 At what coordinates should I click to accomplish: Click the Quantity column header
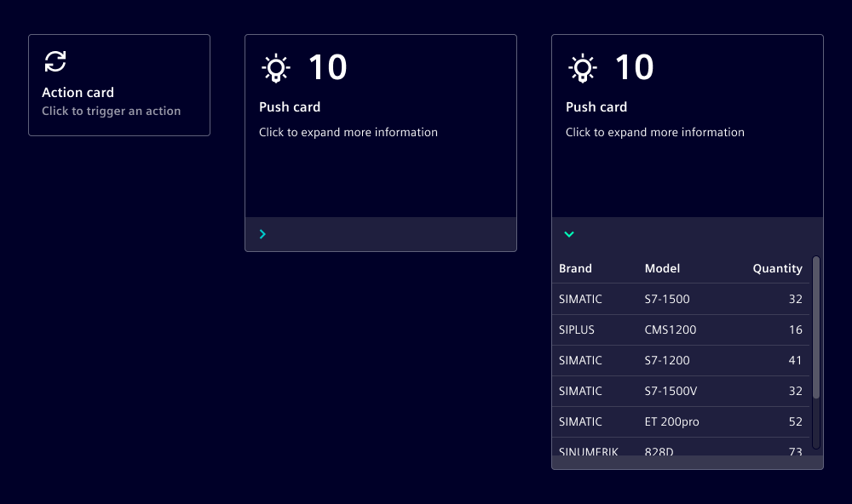[x=777, y=268]
